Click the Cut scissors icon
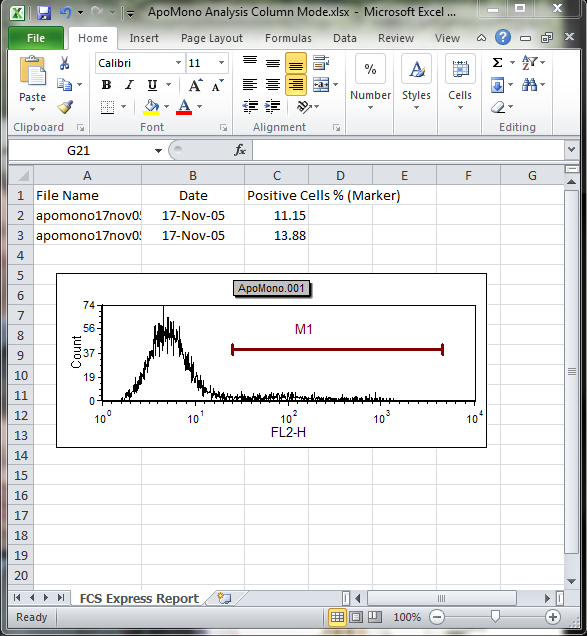Image resolution: width=587 pixels, height=636 pixels. coord(64,63)
